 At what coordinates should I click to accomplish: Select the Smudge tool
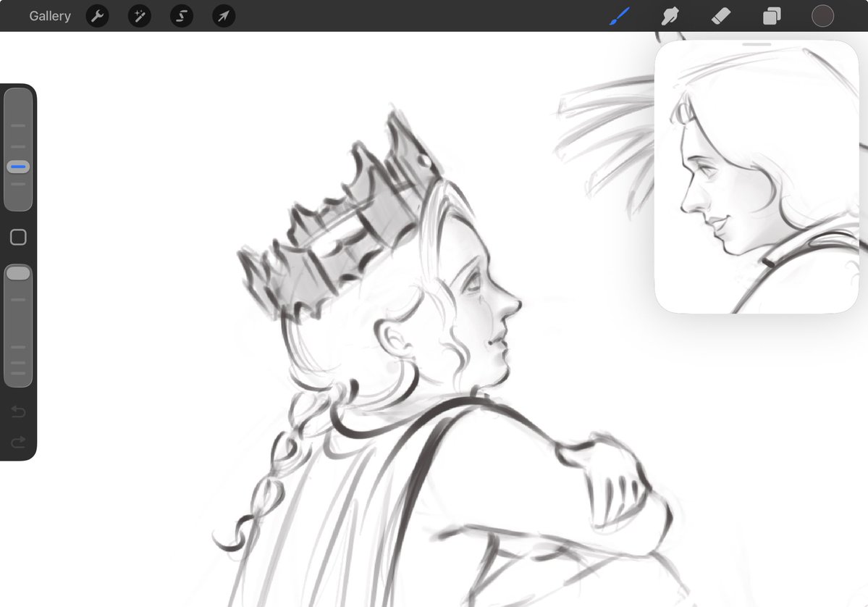[x=670, y=16]
